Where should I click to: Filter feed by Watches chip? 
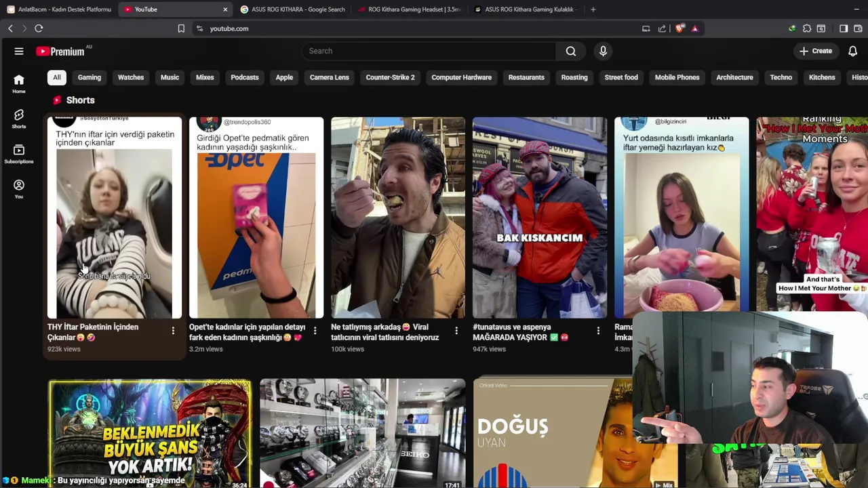click(x=131, y=77)
